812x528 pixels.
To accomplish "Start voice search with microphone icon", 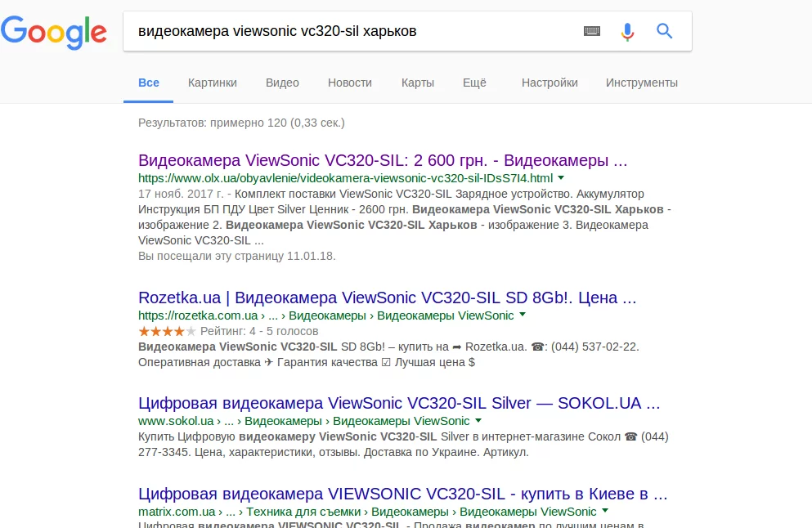I will pyautogui.click(x=627, y=32).
